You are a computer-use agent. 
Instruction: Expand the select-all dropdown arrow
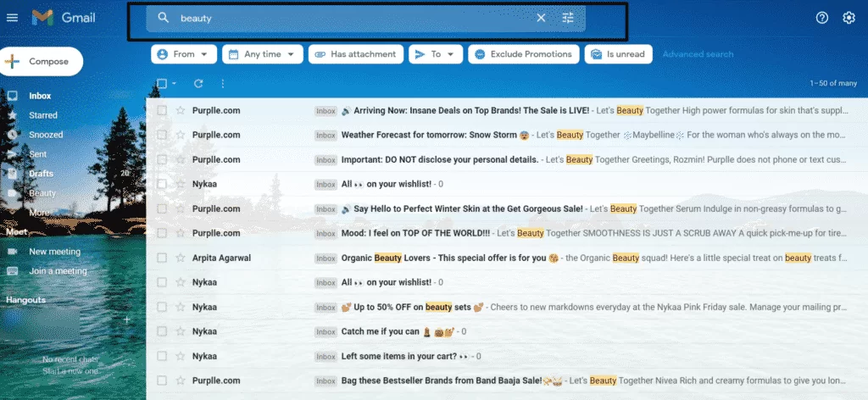174,84
